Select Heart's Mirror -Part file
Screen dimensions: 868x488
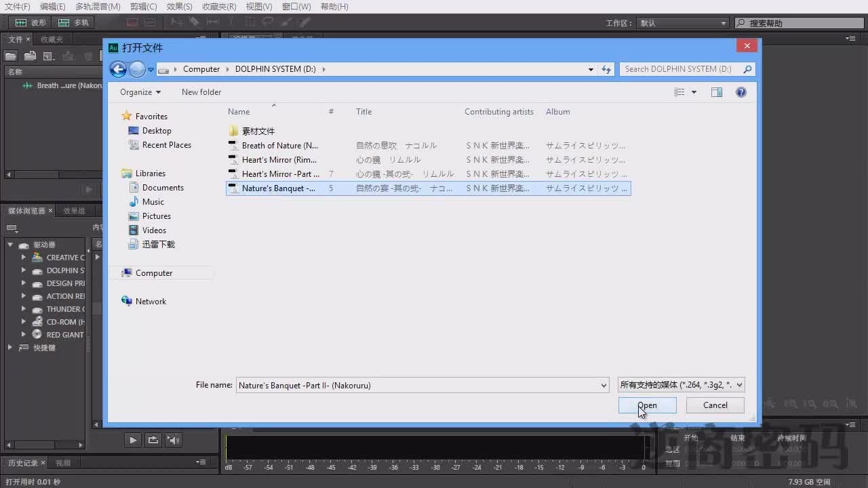[x=280, y=174]
